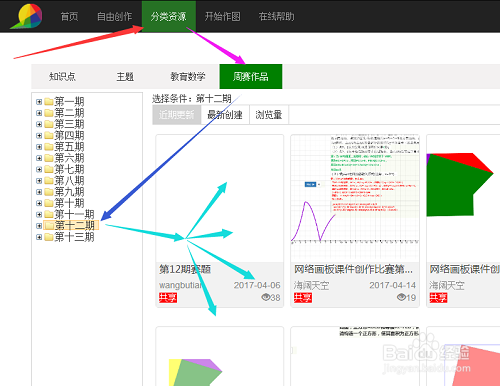This screenshot has width=500, height=386.
Task: Click the 第十期 folder icon
Action: (49, 203)
